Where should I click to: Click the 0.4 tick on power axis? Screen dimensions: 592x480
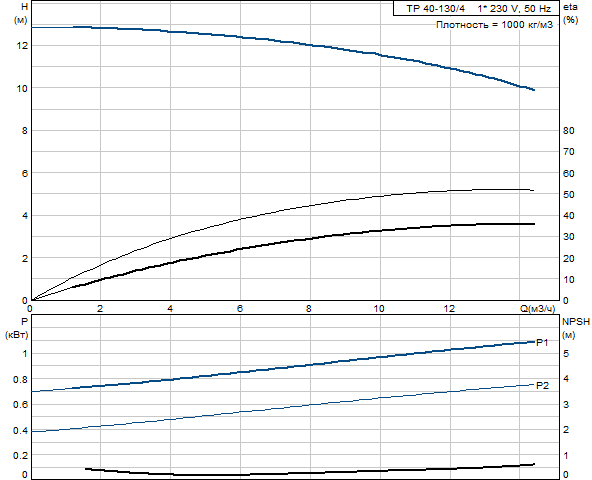tap(20, 431)
